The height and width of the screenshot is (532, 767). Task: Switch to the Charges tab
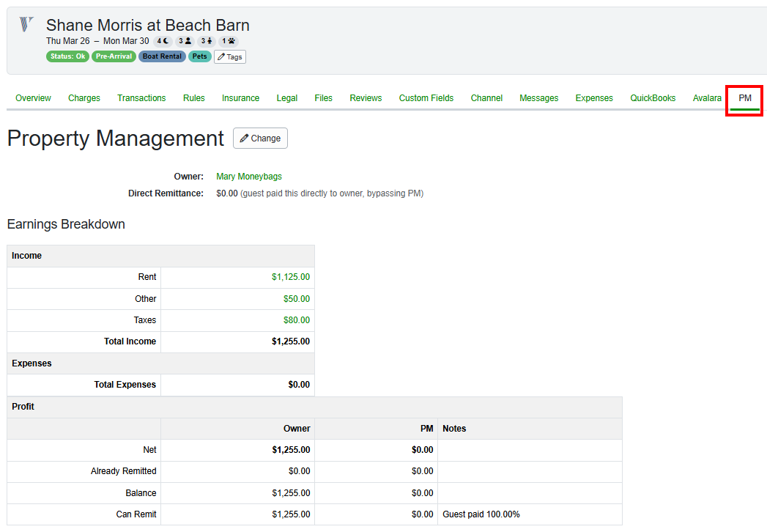point(84,97)
